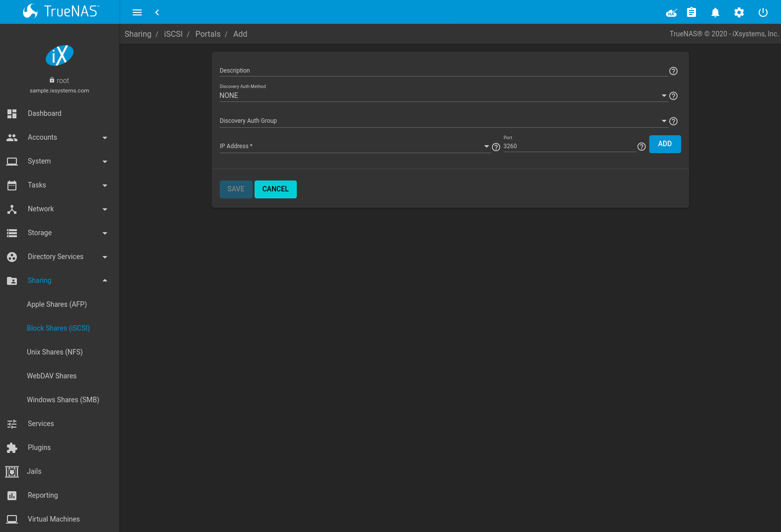Viewport: 781px width, 532px height.
Task: Click the Add breadcrumb text
Action: 240,34
